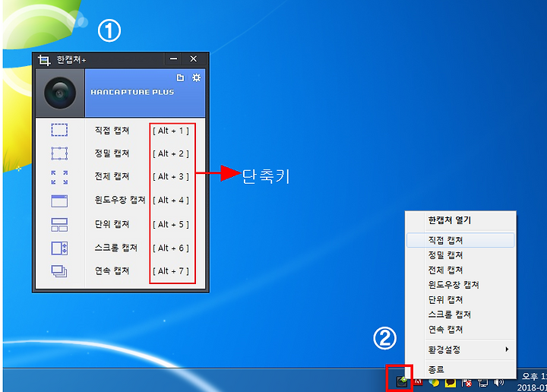This screenshot has width=547, height=392.
Task: Click the 연속 캡쳐 label in the window
Action: (112, 271)
